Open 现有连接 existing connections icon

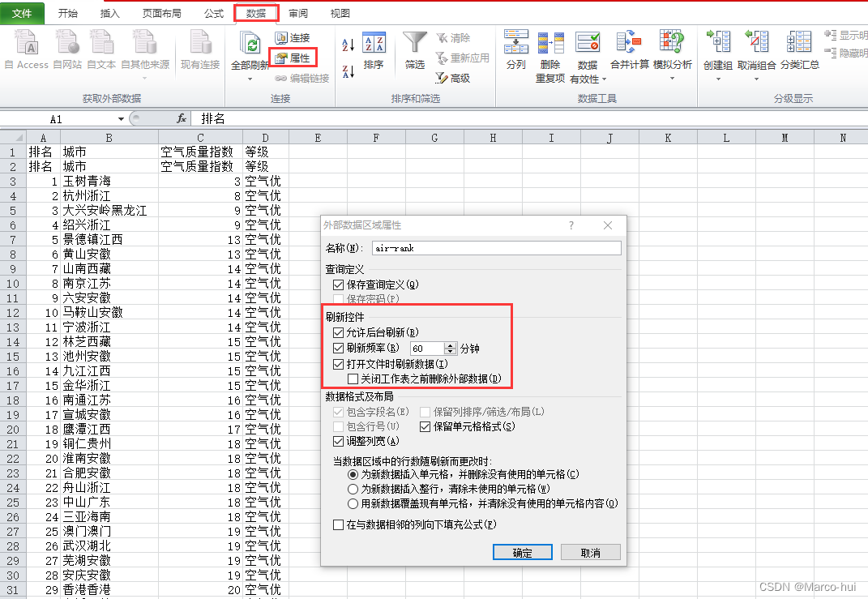[x=200, y=43]
